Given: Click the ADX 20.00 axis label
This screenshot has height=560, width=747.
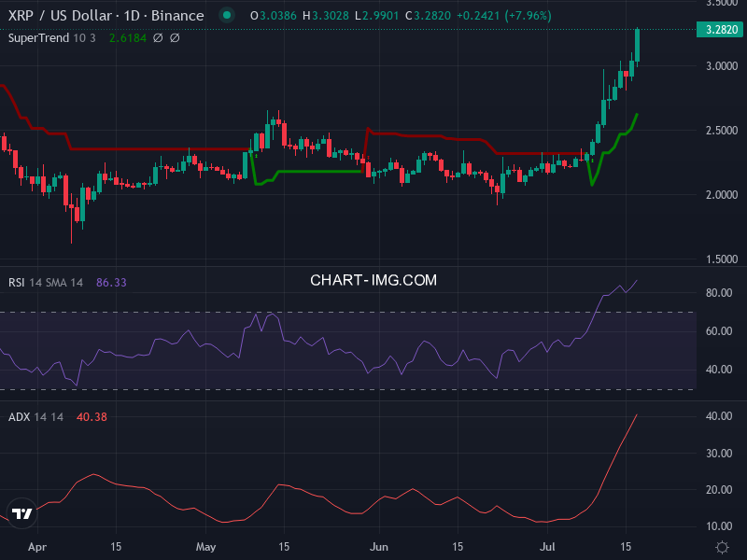Looking at the screenshot, I should pyautogui.click(x=719, y=489).
